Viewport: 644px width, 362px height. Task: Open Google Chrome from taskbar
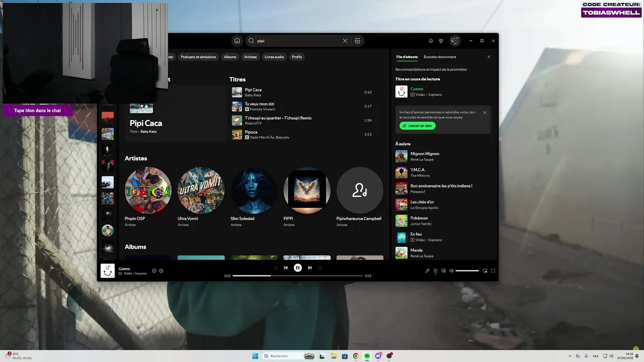coord(356,356)
